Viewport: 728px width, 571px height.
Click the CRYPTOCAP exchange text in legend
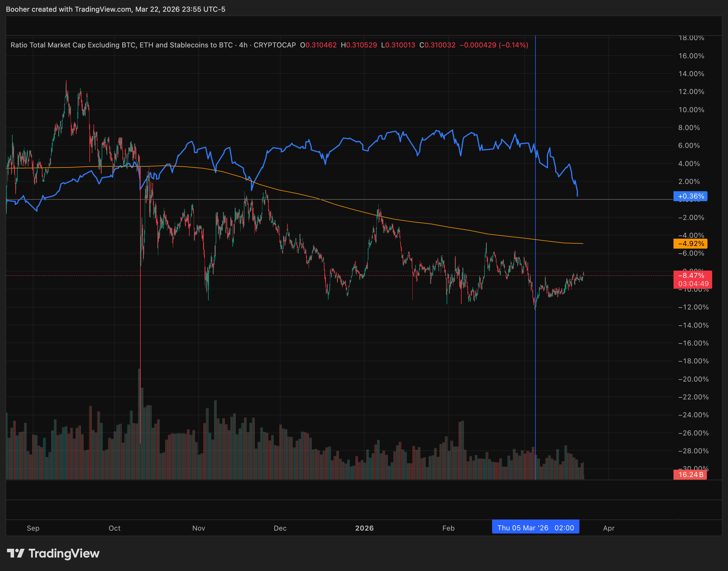pos(274,45)
